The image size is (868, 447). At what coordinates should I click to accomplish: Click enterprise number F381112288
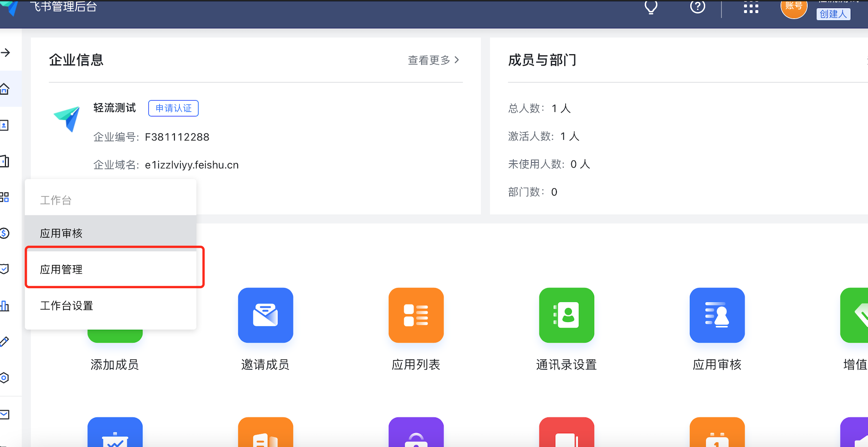coord(177,137)
